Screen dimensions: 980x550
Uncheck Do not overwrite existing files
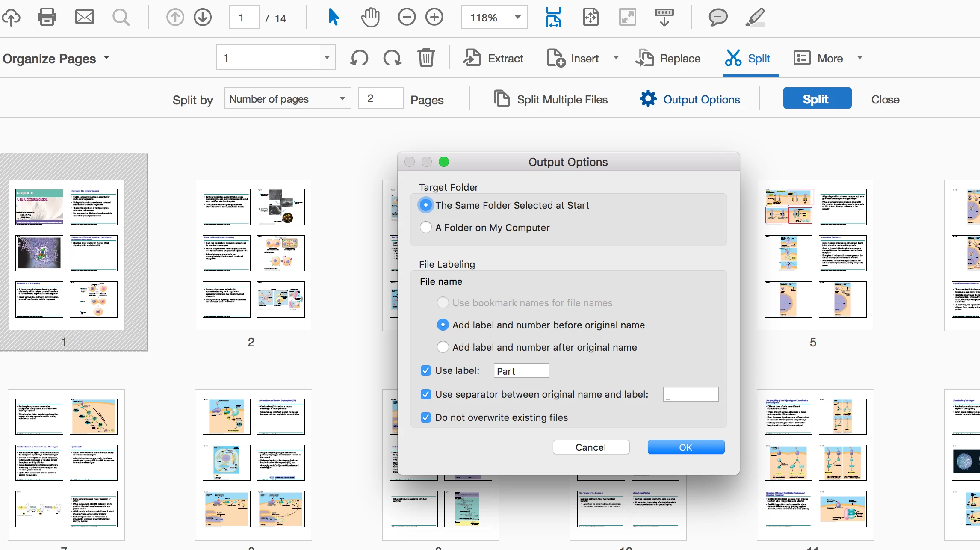[x=426, y=417]
